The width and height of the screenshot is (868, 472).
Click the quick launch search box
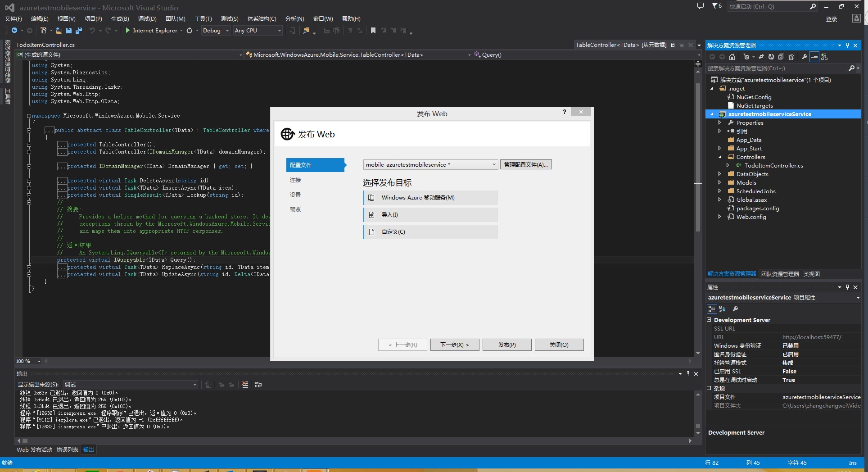point(769,6)
